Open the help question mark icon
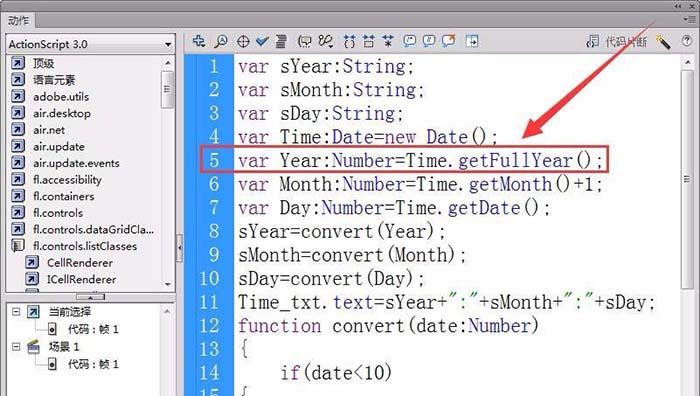The height and width of the screenshot is (396, 700). pyautogui.click(x=687, y=41)
